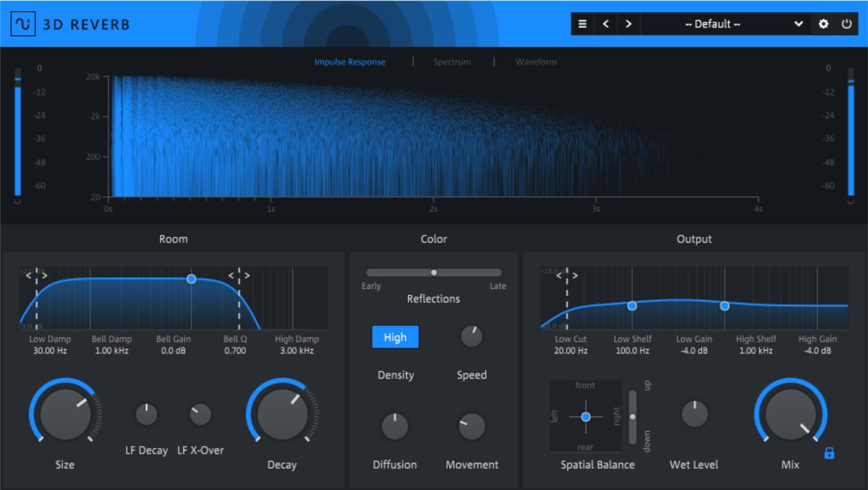Open the settings gear
868x490 pixels.
[824, 24]
